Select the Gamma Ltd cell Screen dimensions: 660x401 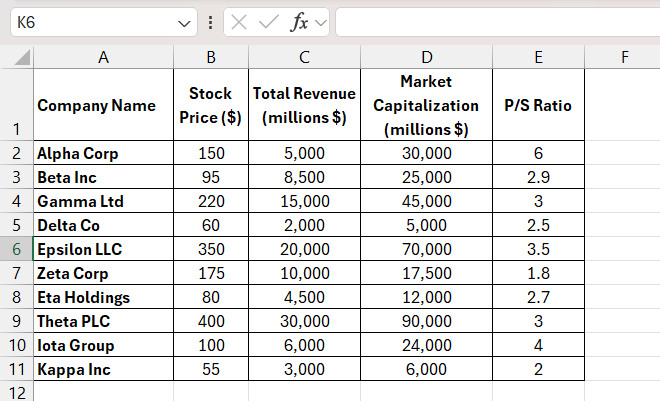pyautogui.click(x=104, y=201)
